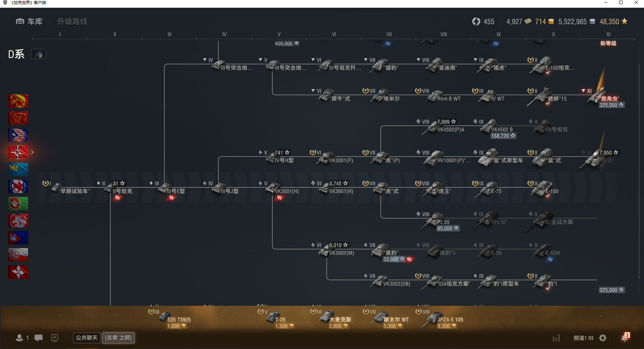Click the 新等级 tier XI label
The width and height of the screenshot is (644, 349).
click(x=608, y=43)
